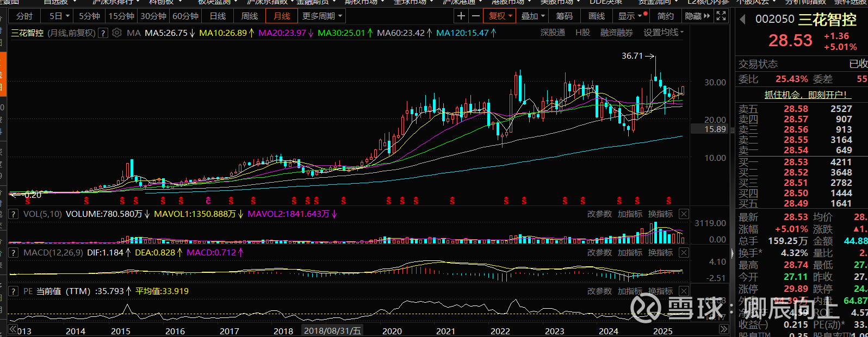Click MA5:26.75 value
The image size is (868, 337).
[x=166, y=33]
